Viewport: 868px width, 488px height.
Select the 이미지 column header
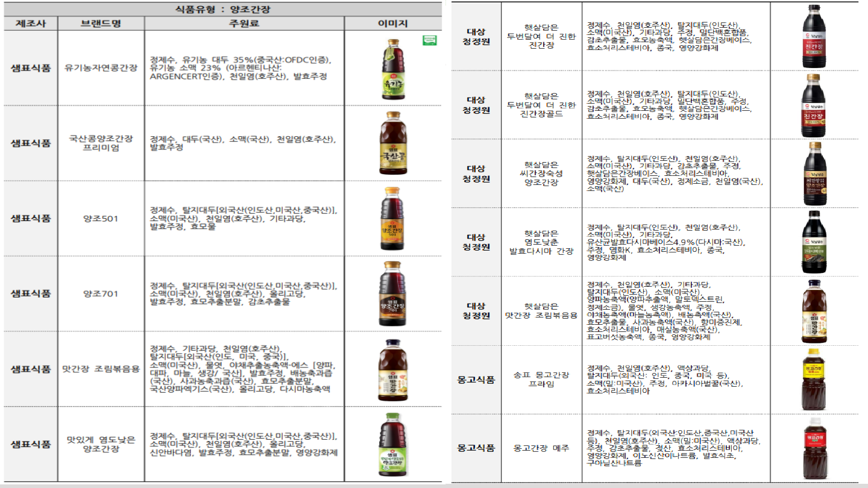392,23
